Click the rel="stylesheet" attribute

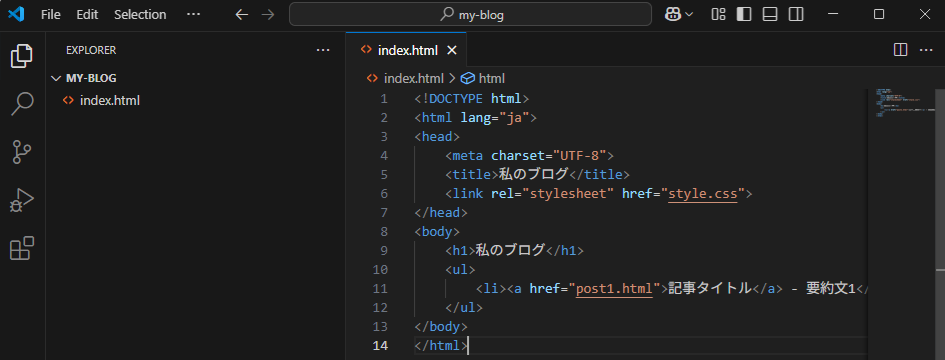(x=553, y=194)
